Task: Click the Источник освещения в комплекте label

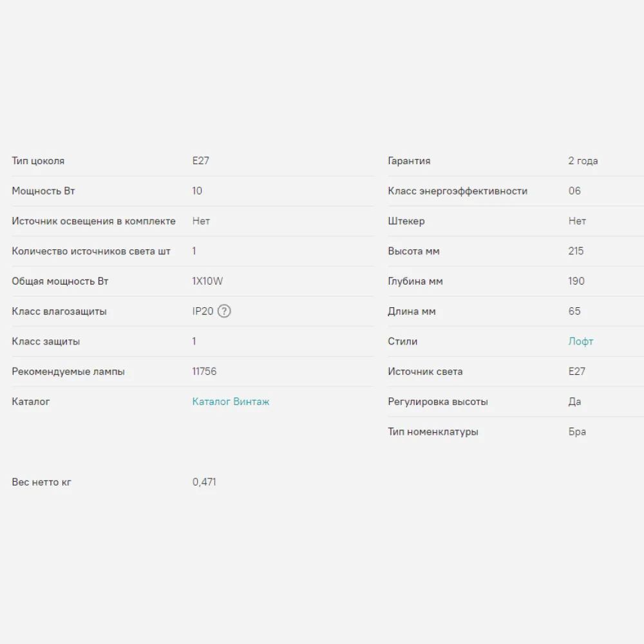Action: coord(93,221)
